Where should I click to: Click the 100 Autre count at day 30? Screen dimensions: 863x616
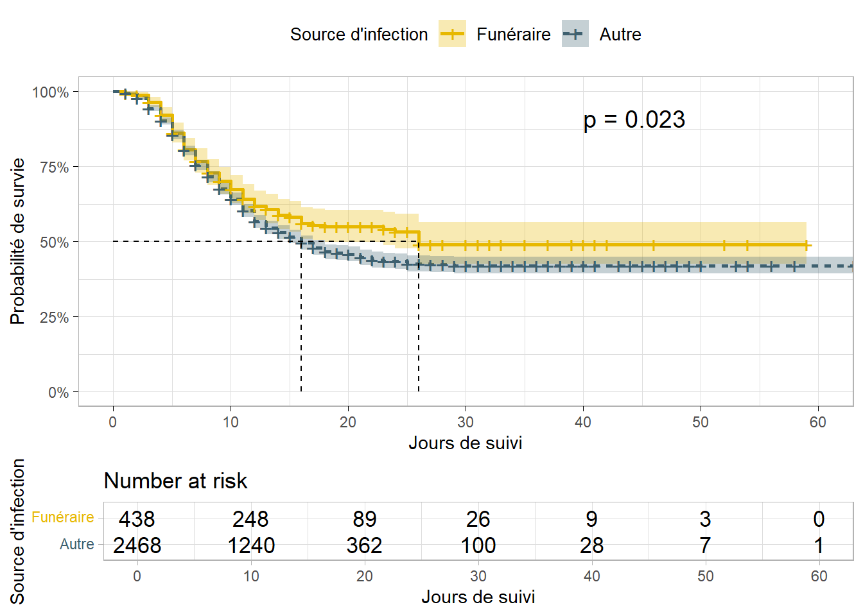tap(478, 545)
